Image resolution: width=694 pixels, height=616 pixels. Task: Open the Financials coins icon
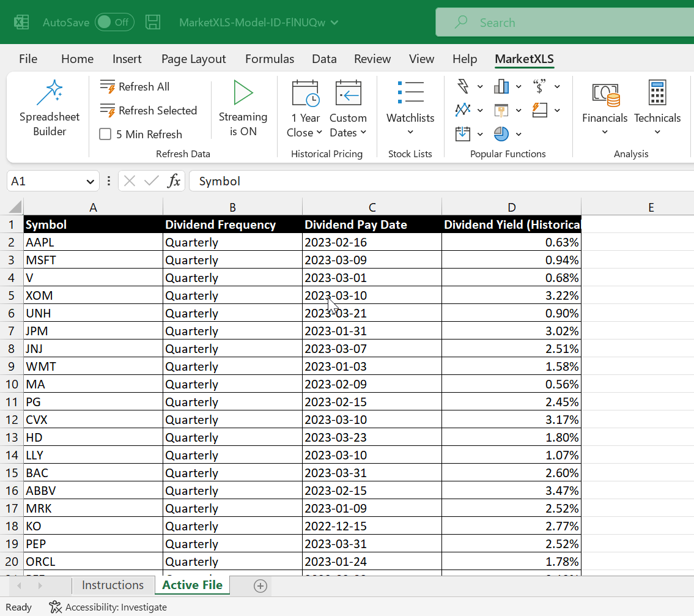pos(605,94)
